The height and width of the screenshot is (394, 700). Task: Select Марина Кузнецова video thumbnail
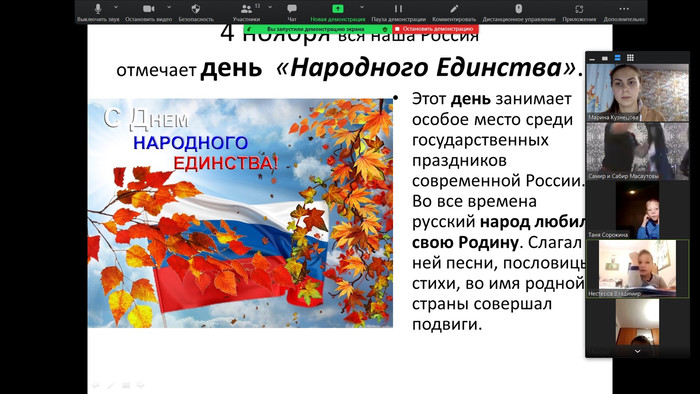tap(638, 92)
